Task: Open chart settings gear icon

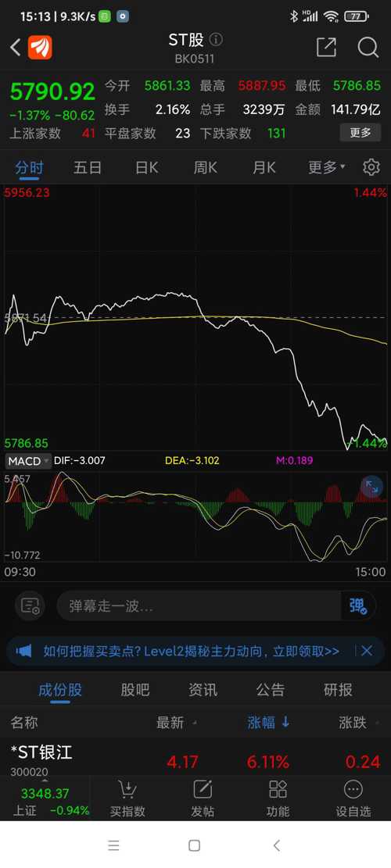Action: pos(371,167)
